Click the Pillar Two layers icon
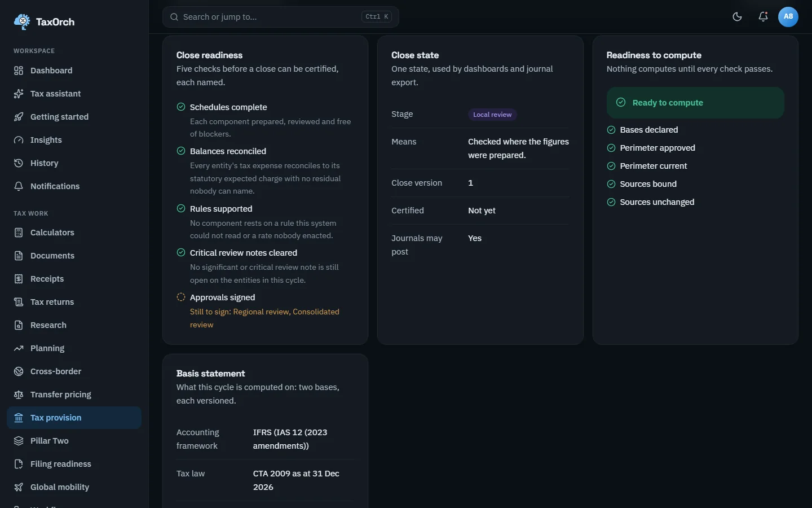This screenshot has width=812, height=508. pyautogui.click(x=19, y=441)
